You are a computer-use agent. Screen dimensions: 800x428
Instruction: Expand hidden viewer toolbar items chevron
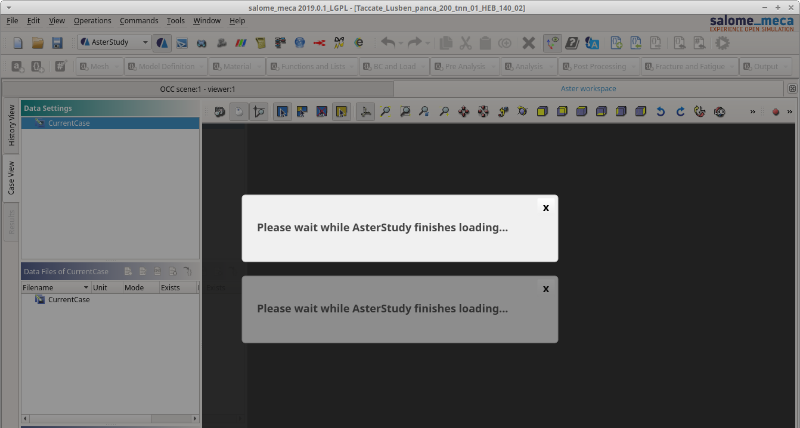753,112
